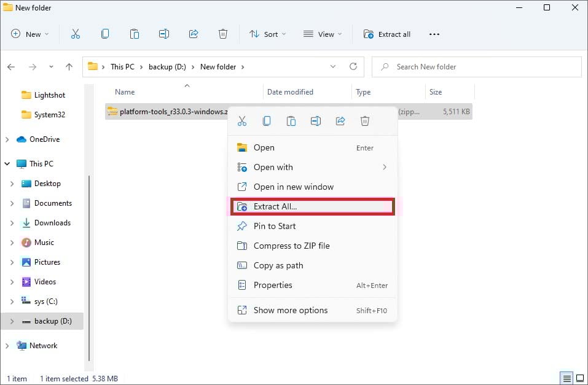Click the Delete icon in the context menu
588x385 pixels.
point(365,121)
